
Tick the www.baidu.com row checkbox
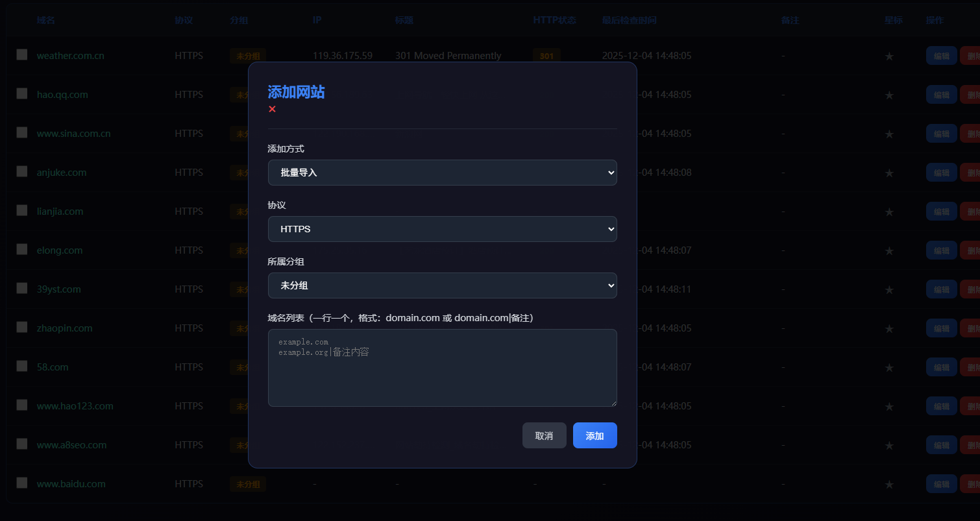tap(22, 483)
